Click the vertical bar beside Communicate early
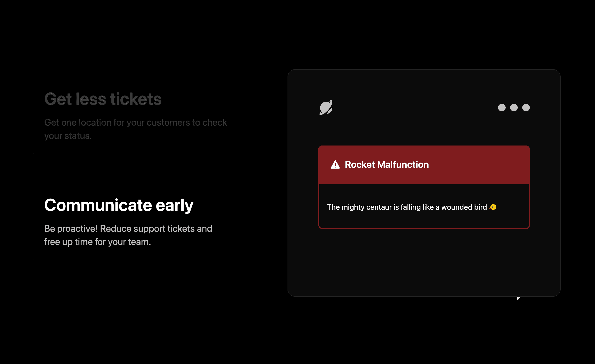The image size is (595, 364). coord(34,222)
